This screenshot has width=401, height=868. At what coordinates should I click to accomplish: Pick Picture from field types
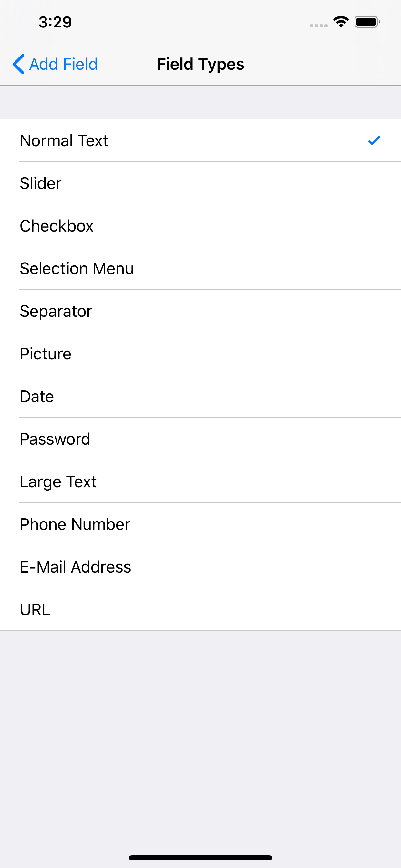[x=200, y=354]
